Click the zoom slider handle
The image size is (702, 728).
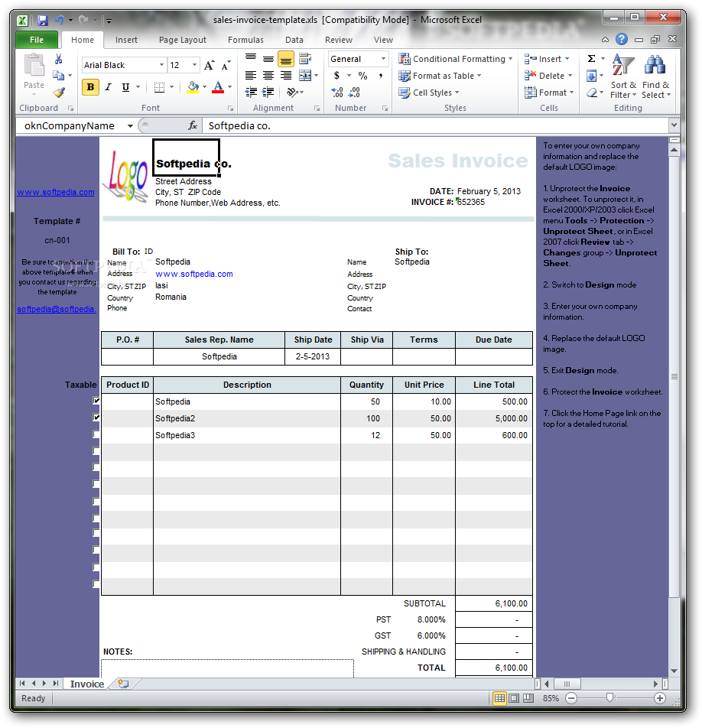point(610,698)
